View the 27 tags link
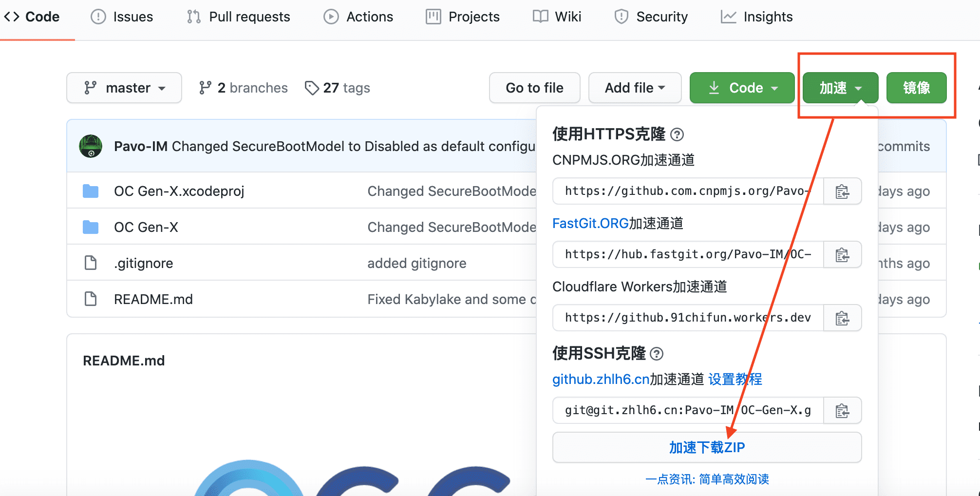The height and width of the screenshot is (496, 980). click(338, 88)
